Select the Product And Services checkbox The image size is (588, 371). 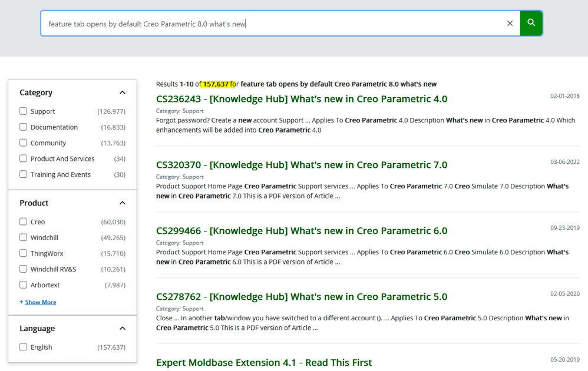pos(24,159)
